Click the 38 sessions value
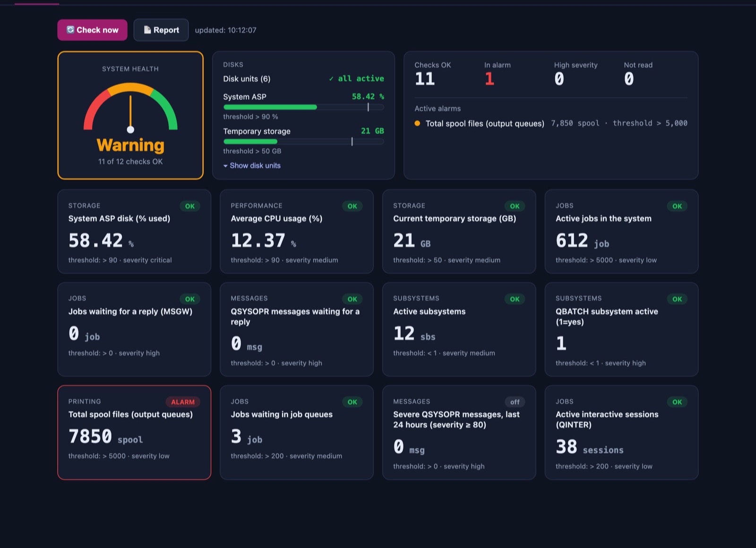Viewport: 756px width, 548px height. (x=589, y=447)
